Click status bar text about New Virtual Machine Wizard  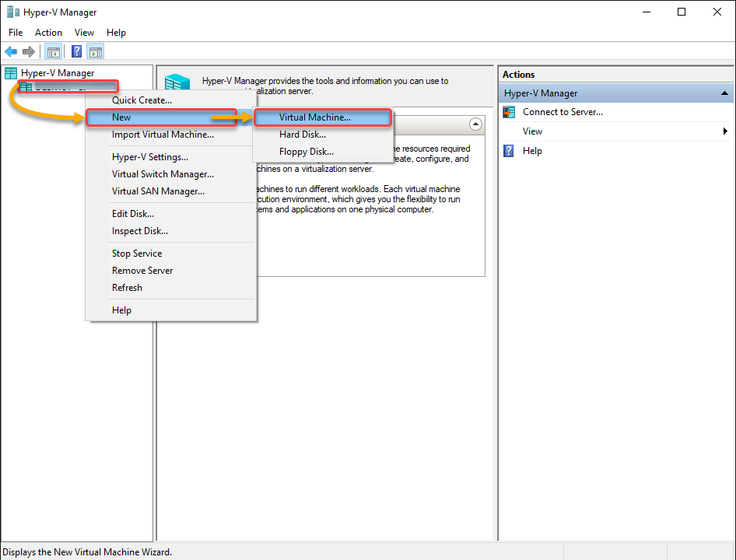click(x=87, y=552)
